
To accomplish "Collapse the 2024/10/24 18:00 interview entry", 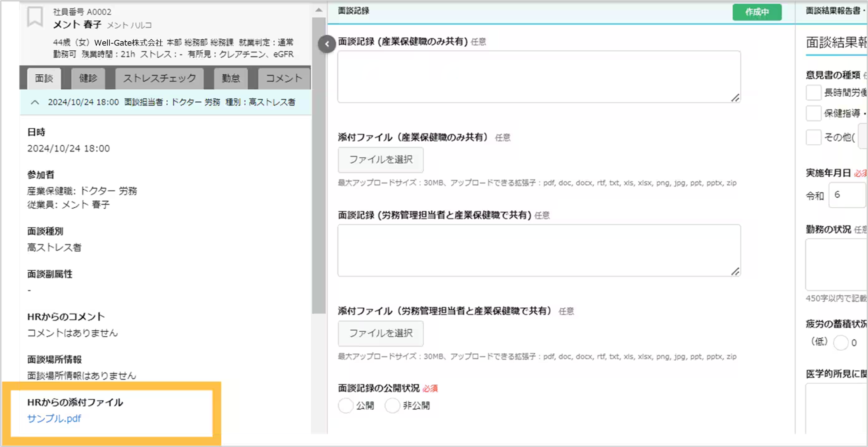I will [x=35, y=102].
